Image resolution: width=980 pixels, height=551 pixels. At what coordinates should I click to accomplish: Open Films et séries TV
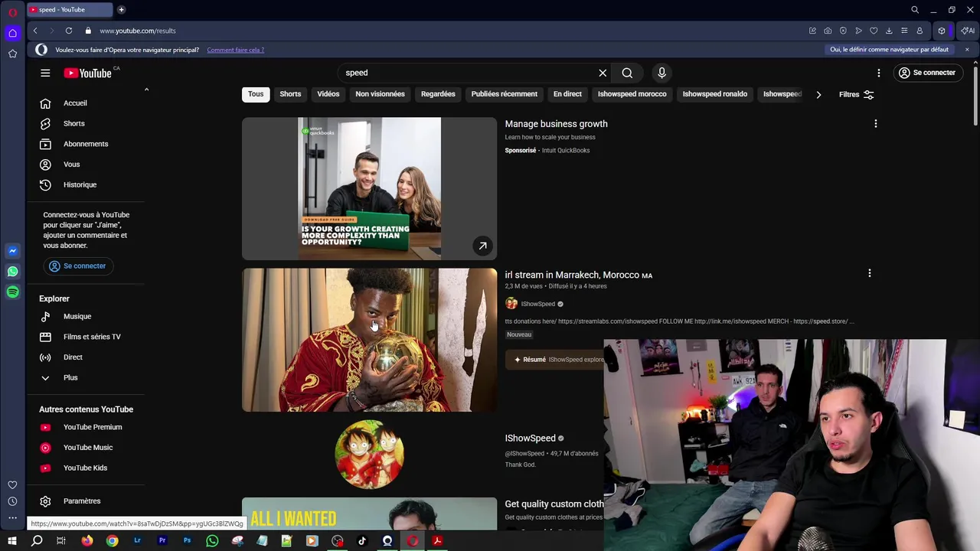coord(92,337)
